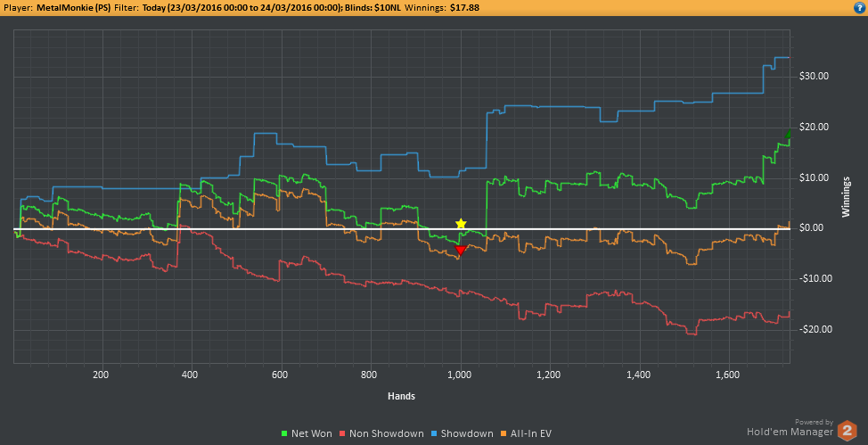Click the Hands axis title
Image resolution: width=868 pixels, height=445 pixels.
point(402,396)
